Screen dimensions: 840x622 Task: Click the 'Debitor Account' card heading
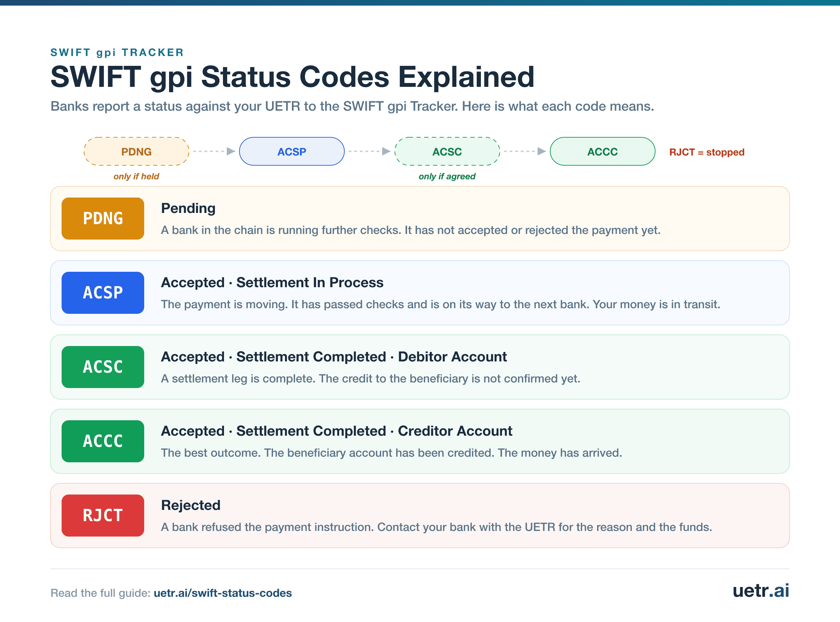click(334, 357)
